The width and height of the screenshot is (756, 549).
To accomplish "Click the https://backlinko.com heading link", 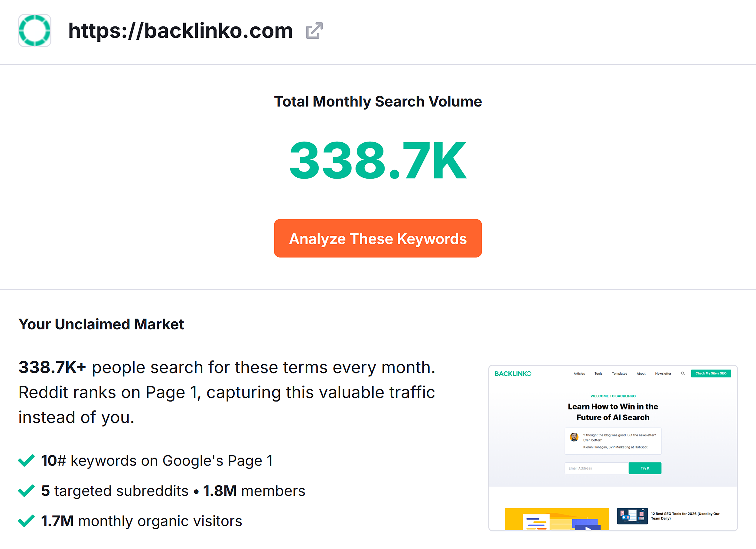I will click(x=180, y=31).
